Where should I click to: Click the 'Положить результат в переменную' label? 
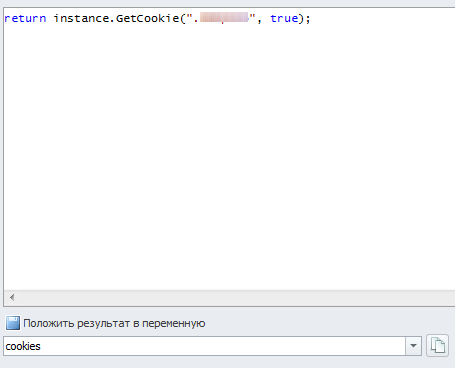point(114,323)
